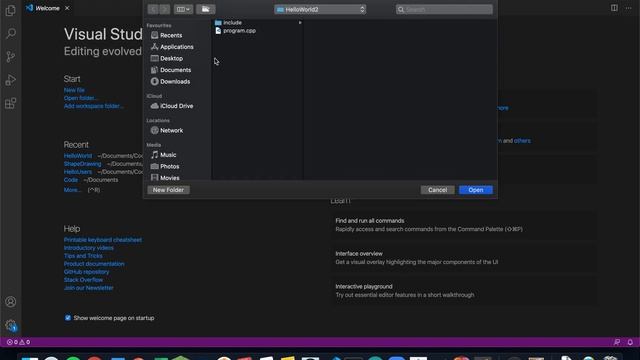The width and height of the screenshot is (640, 360).
Task: Open the editor More Actions ellipsis
Action: pyautogui.click(x=629, y=8)
